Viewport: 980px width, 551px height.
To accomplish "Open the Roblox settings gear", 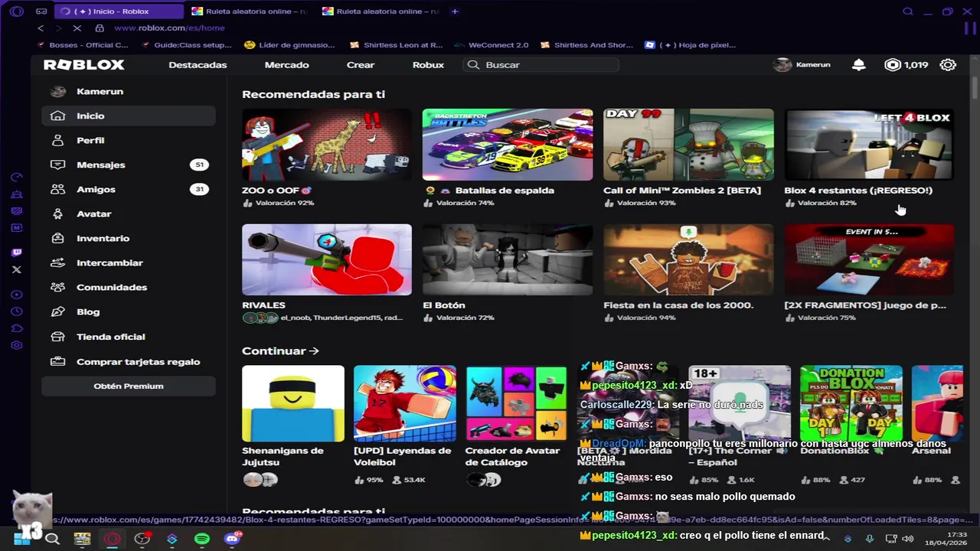I will tap(948, 65).
